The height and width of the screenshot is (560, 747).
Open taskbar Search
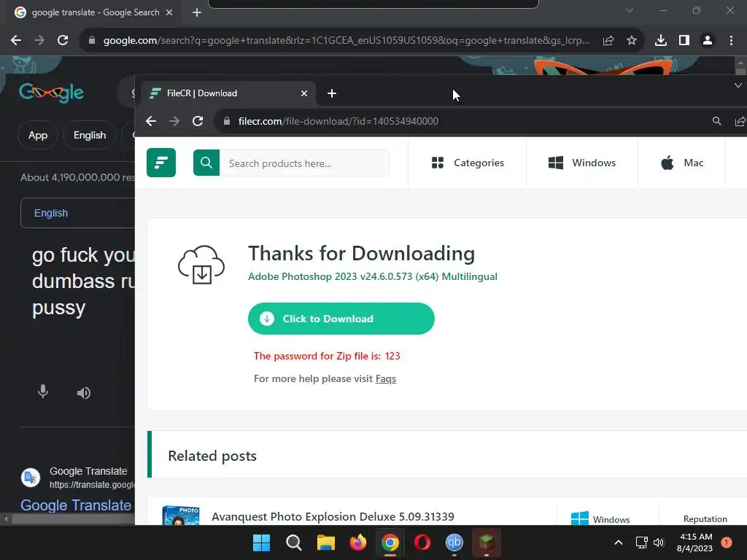point(294,542)
